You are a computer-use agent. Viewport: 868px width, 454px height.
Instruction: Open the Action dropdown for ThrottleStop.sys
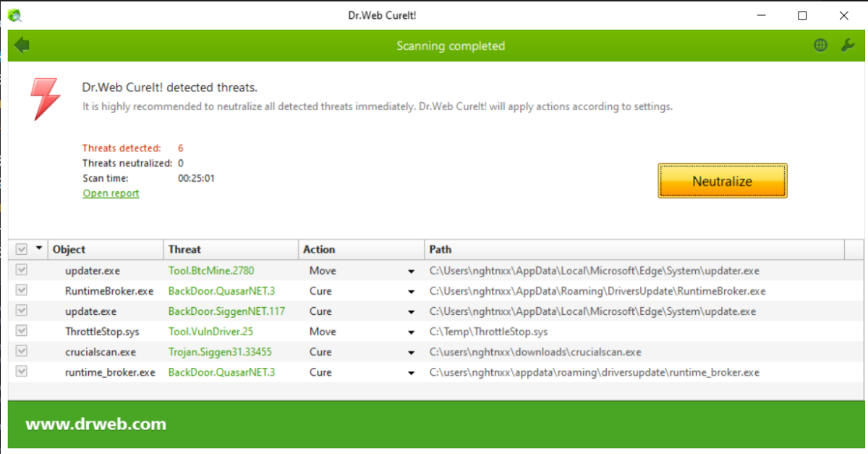point(412,332)
